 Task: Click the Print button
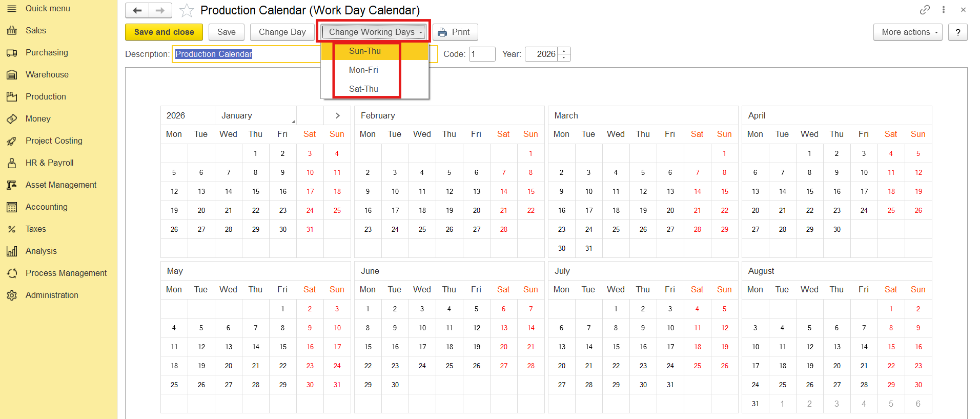455,32
